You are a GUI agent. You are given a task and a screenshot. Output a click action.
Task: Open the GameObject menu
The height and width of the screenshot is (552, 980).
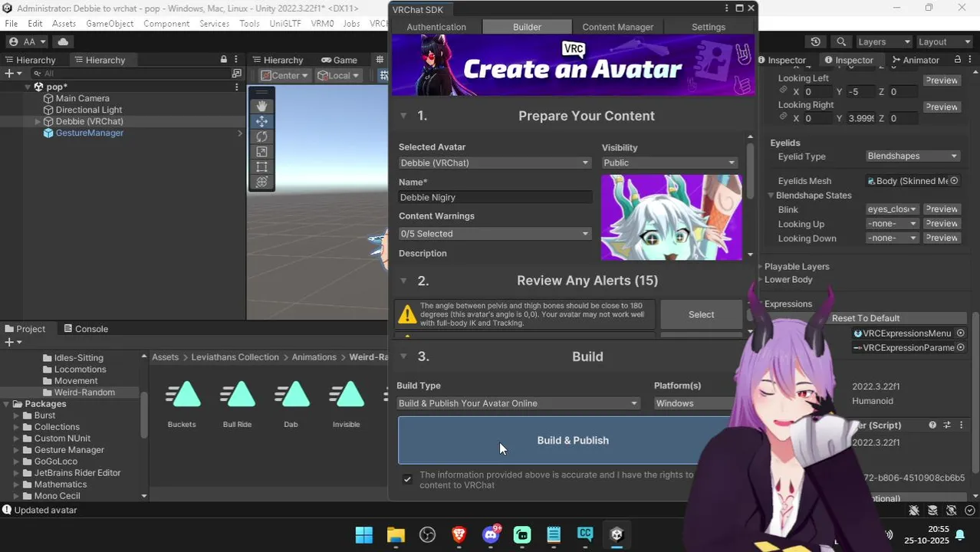[110, 24]
